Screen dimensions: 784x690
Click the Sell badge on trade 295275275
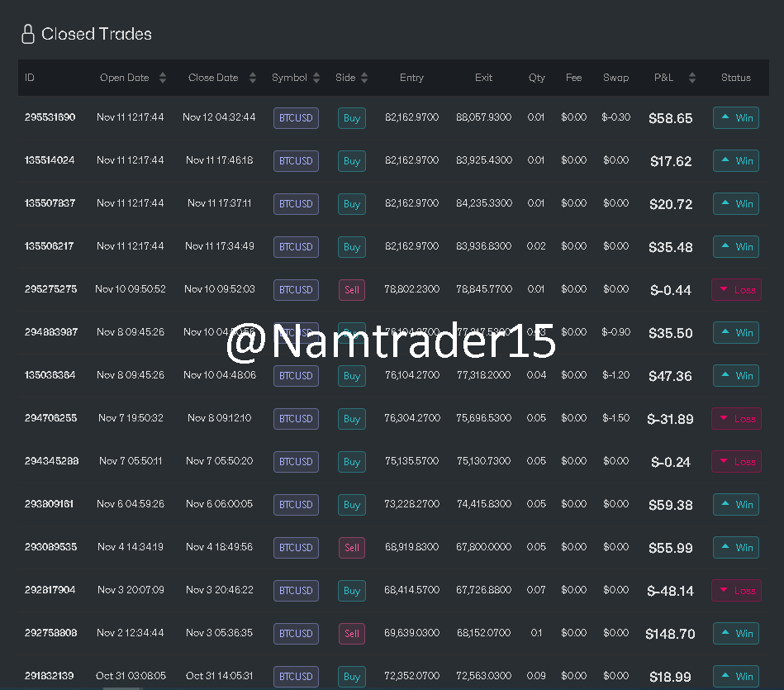click(351, 289)
